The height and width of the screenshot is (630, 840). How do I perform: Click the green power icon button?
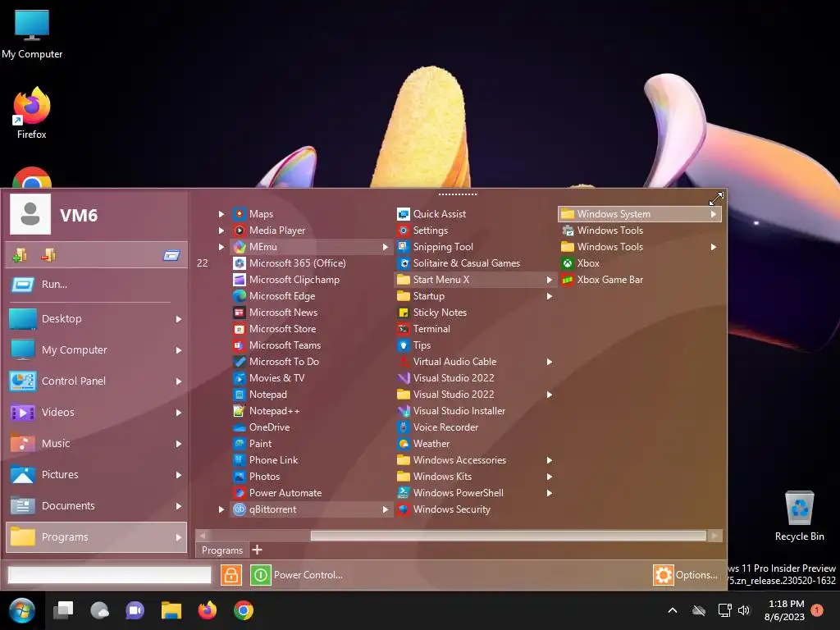coord(261,575)
